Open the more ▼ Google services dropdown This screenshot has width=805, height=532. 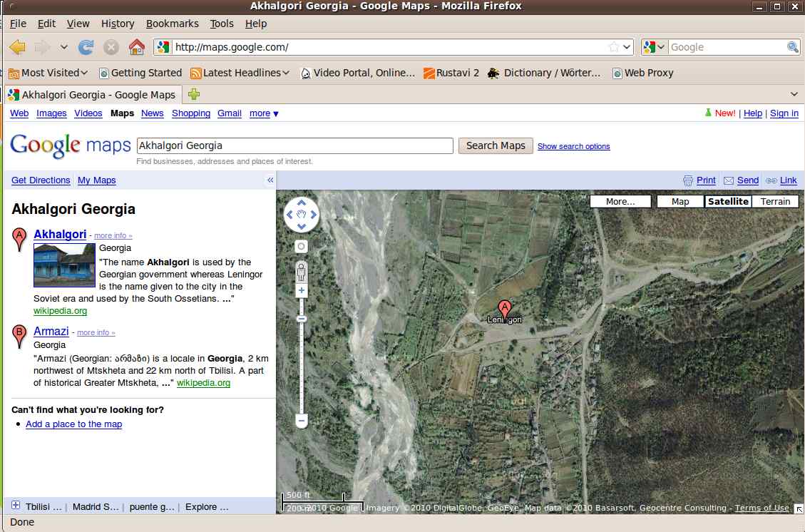coord(264,113)
